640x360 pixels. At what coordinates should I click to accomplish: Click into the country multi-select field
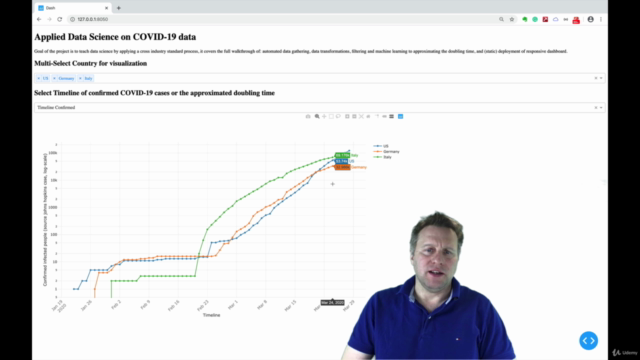(x=320, y=78)
